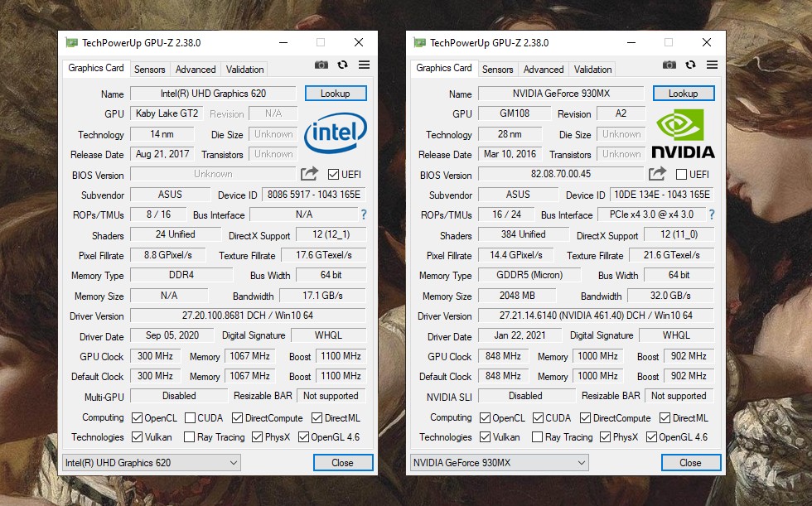Viewport: 812px width, 506px height.
Task: Expand the NVIDIA GeForce 930MX GPU dropdown
Action: pyautogui.click(x=499, y=463)
